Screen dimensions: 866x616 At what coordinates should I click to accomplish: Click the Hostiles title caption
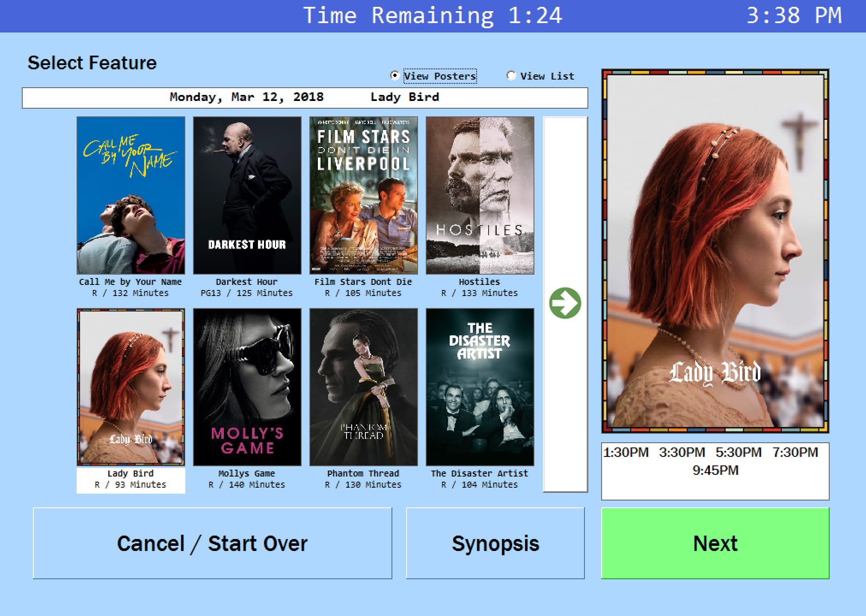pos(479,282)
